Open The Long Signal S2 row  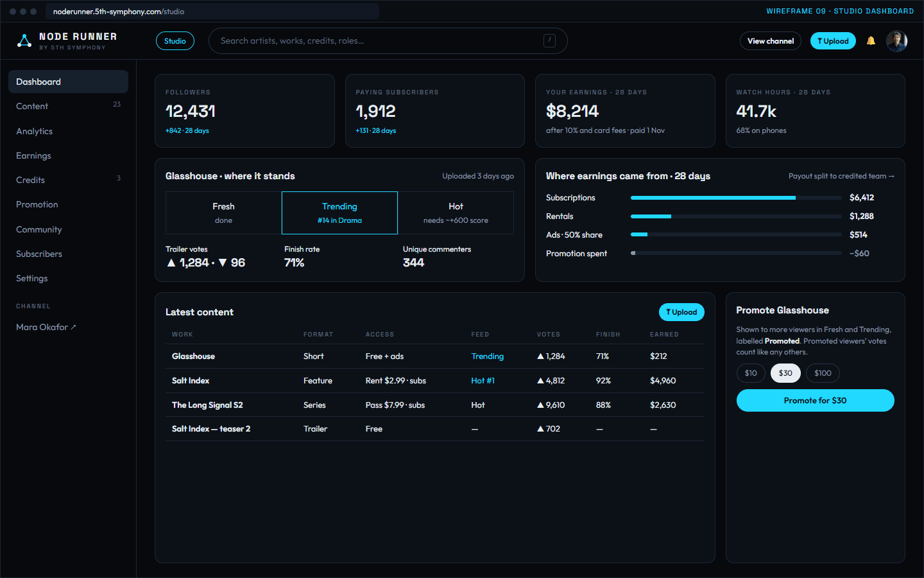coord(435,405)
